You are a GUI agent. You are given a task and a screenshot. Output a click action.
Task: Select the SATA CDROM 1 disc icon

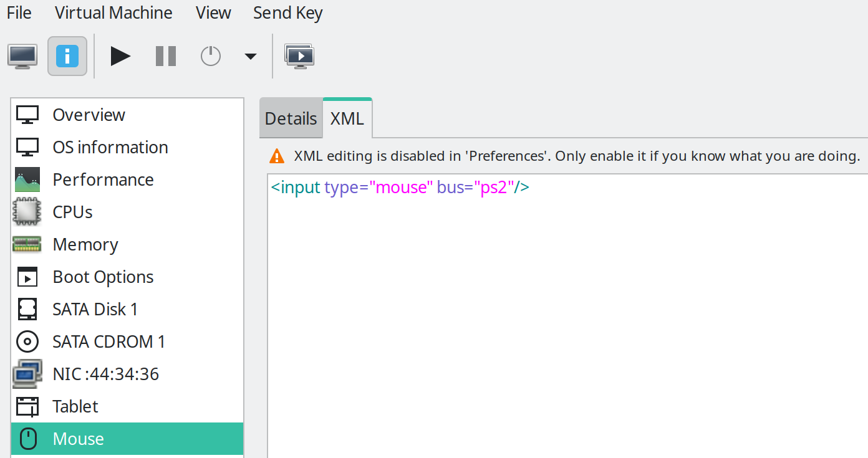pos(27,341)
